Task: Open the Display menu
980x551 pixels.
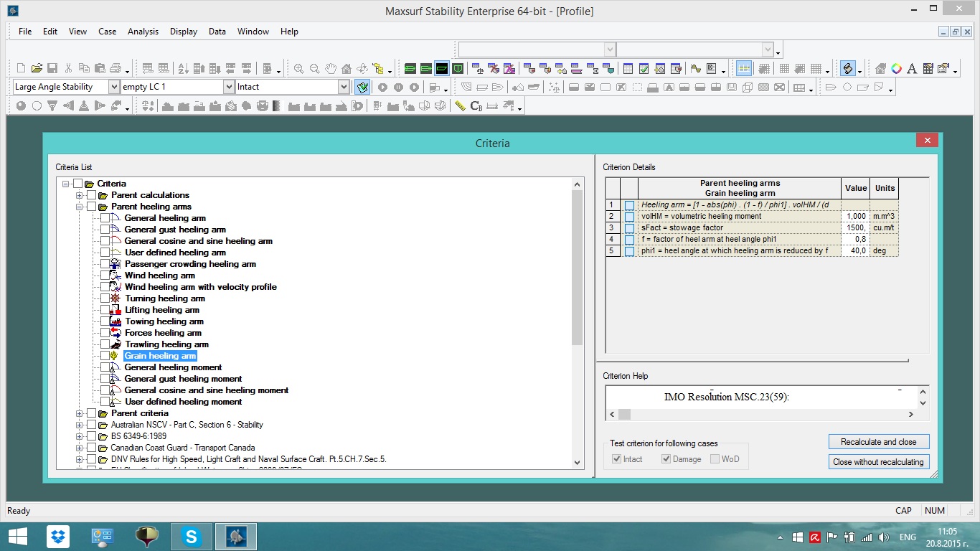Action: tap(183, 32)
